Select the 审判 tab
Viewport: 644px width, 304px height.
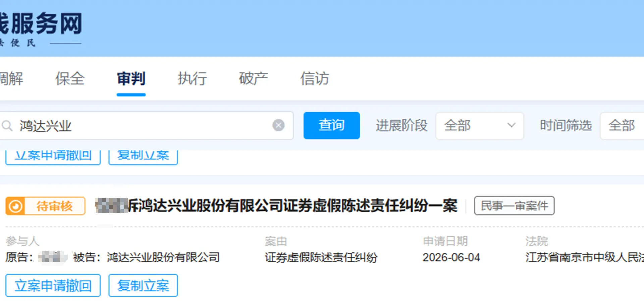(131, 79)
